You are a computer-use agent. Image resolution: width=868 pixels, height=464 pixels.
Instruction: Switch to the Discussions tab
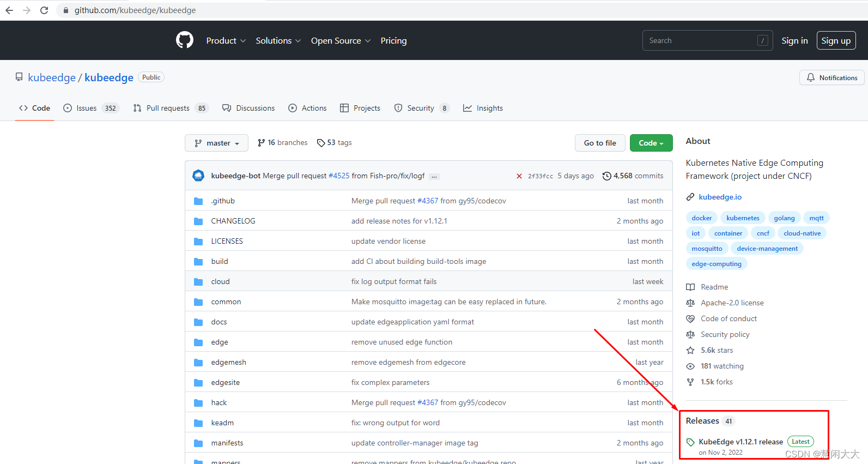(248, 108)
